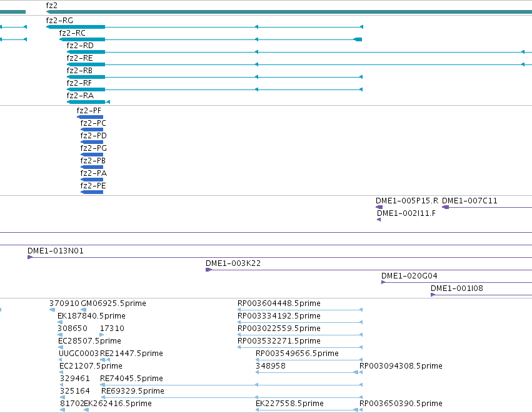532x413 pixels.
Task: Select the EC21207.5prime EST label
Action: point(91,366)
